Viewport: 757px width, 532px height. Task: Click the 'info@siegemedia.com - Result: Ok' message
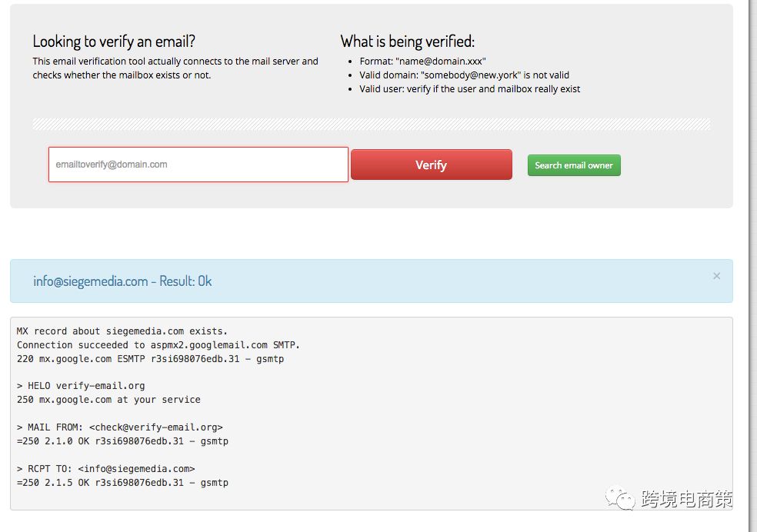coord(122,281)
